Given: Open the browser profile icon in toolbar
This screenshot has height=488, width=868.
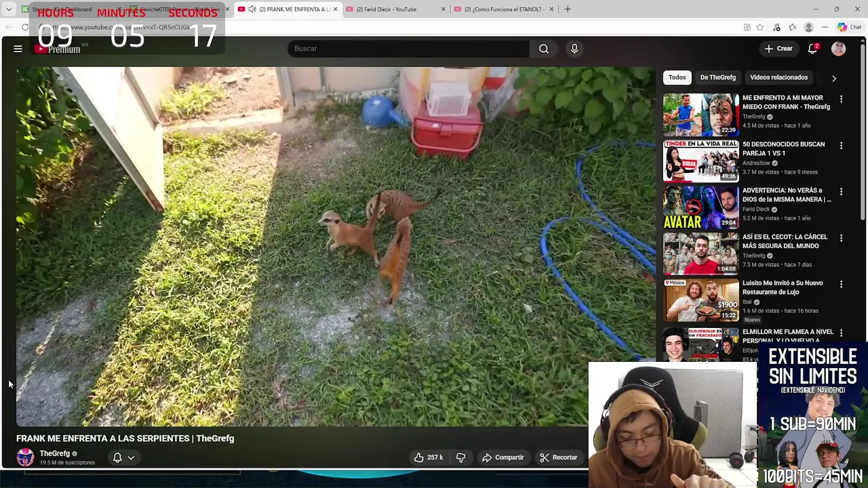Looking at the screenshot, I should pyautogui.click(x=808, y=27).
